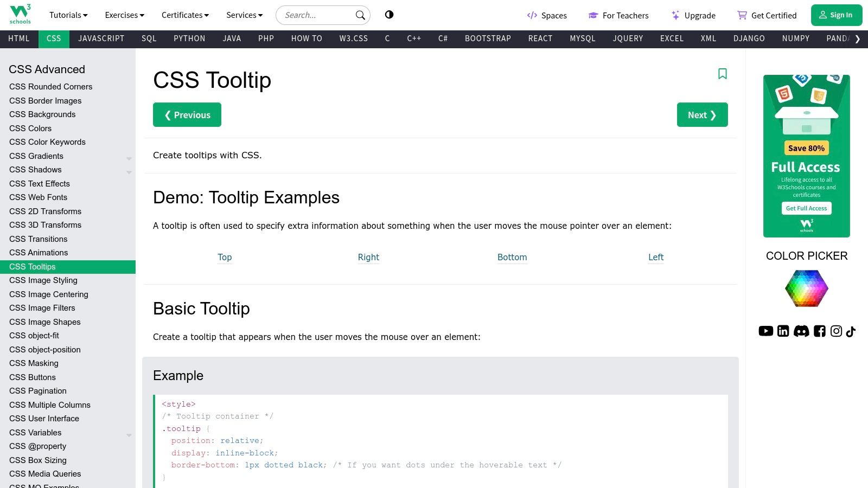868x488 pixels.
Task: Open the LinkedIn icon
Action: [783, 331]
